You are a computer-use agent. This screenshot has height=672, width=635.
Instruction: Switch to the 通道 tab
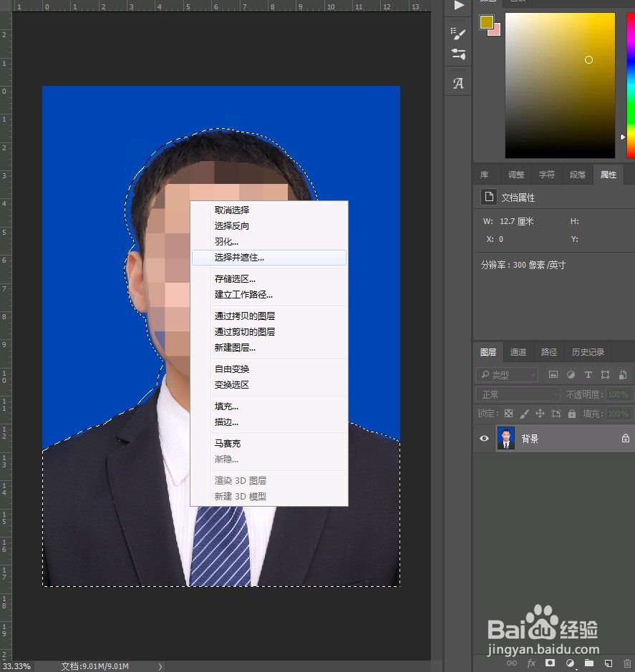pyautogui.click(x=518, y=351)
